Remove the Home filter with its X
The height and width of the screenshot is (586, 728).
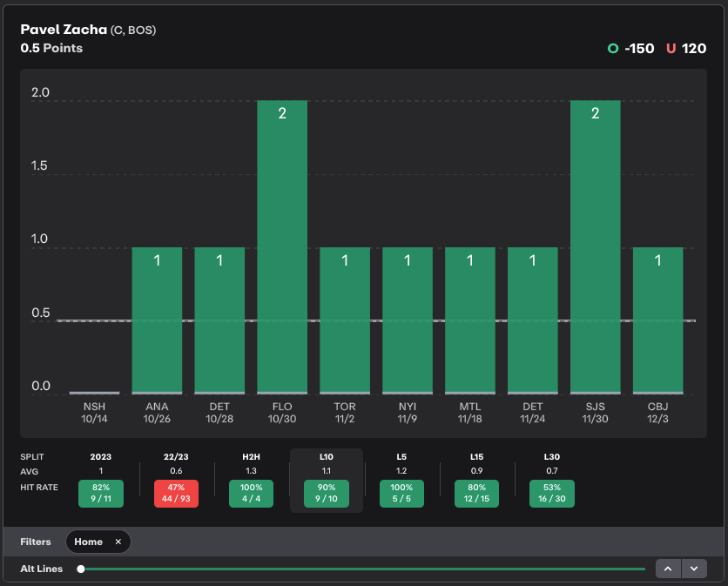pyautogui.click(x=118, y=542)
